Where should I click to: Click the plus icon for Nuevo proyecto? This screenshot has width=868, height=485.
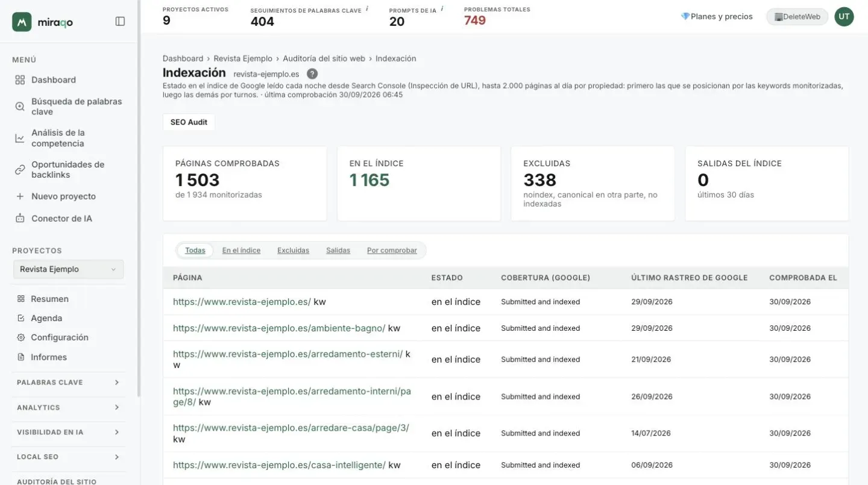coord(20,196)
